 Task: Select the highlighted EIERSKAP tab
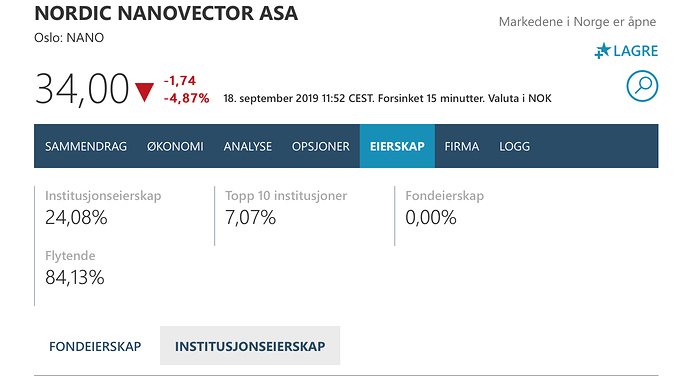pyautogui.click(x=397, y=146)
